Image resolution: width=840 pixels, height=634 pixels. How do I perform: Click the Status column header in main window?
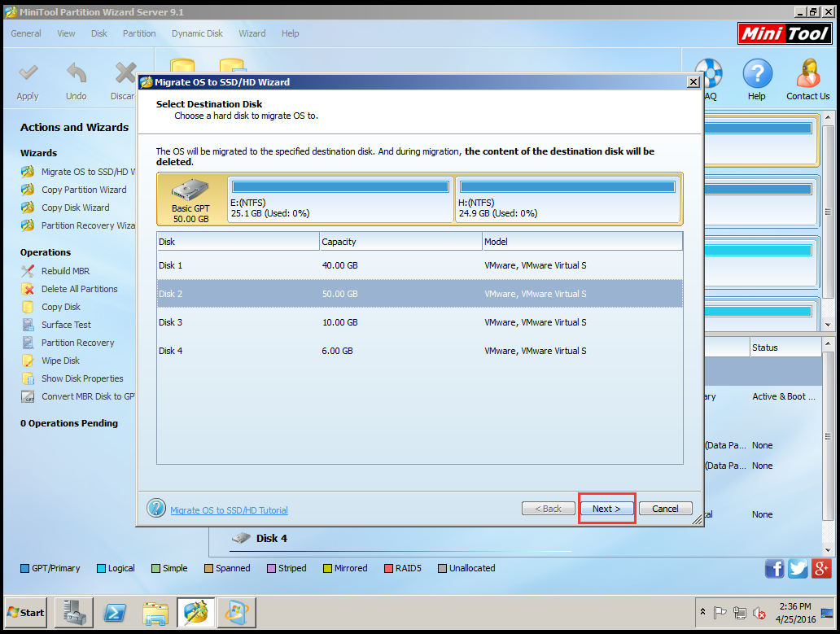785,348
